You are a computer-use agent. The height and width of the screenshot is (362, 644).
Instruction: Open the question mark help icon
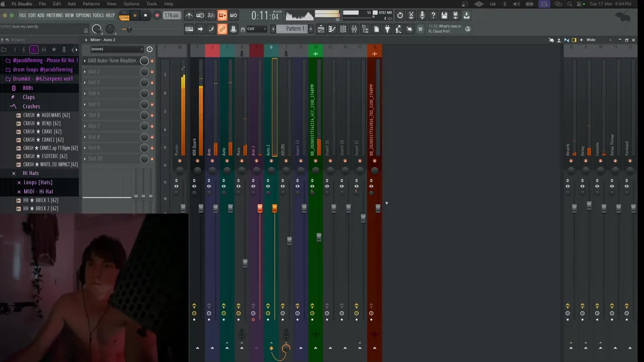(x=433, y=16)
